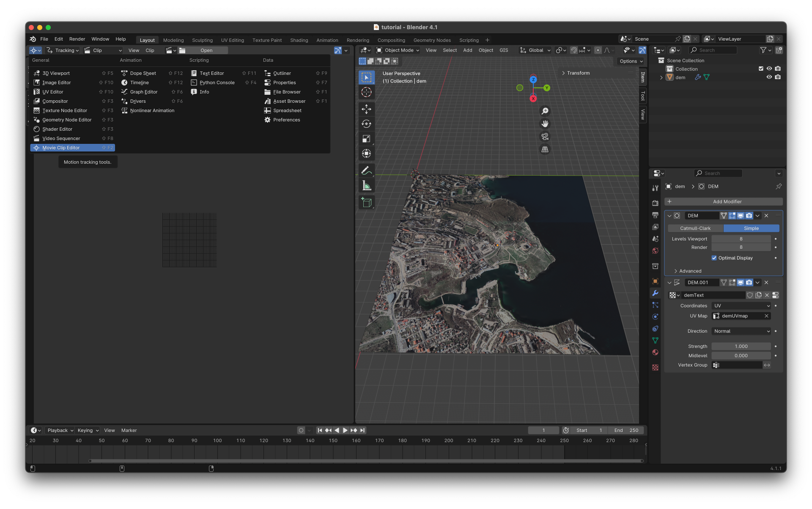Image resolution: width=812 pixels, height=509 pixels.
Task: Select the Select Box tool in the viewport toolbar
Action: (366, 77)
